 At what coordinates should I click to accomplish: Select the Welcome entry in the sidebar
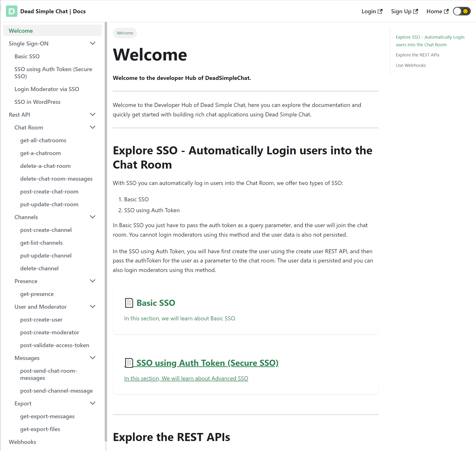[21, 31]
